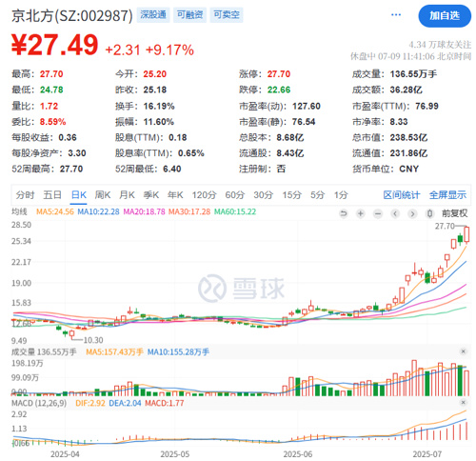Click the 加自选 add to watchlist button
The image size is (476, 461).
click(x=445, y=15)
